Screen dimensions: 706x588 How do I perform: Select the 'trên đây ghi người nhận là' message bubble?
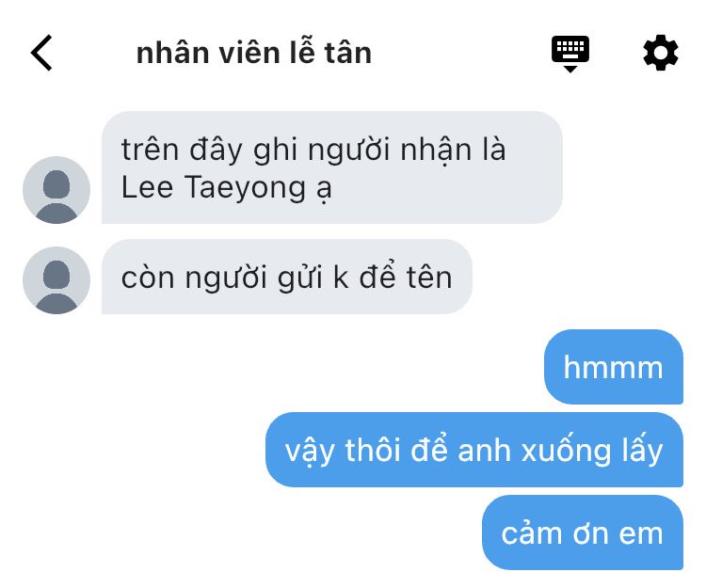(x=332, y=167)
